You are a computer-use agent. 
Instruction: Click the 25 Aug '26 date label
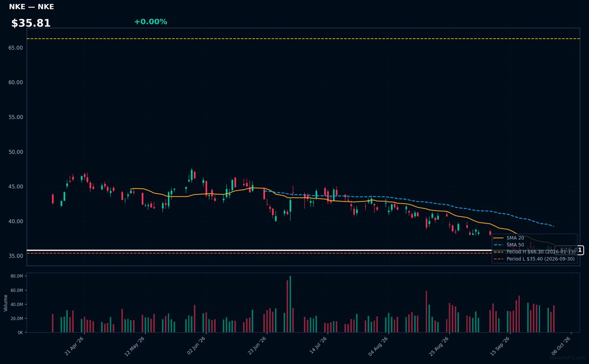[439, 346]
